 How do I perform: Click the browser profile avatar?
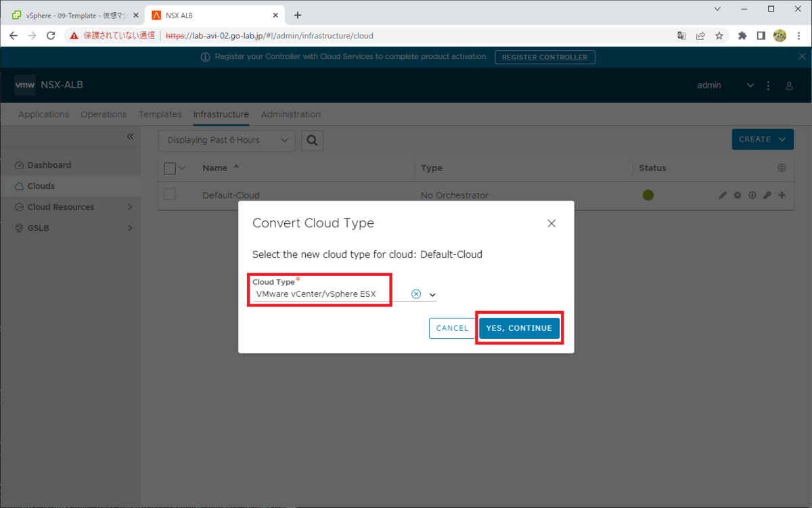[x=780, y=36]
